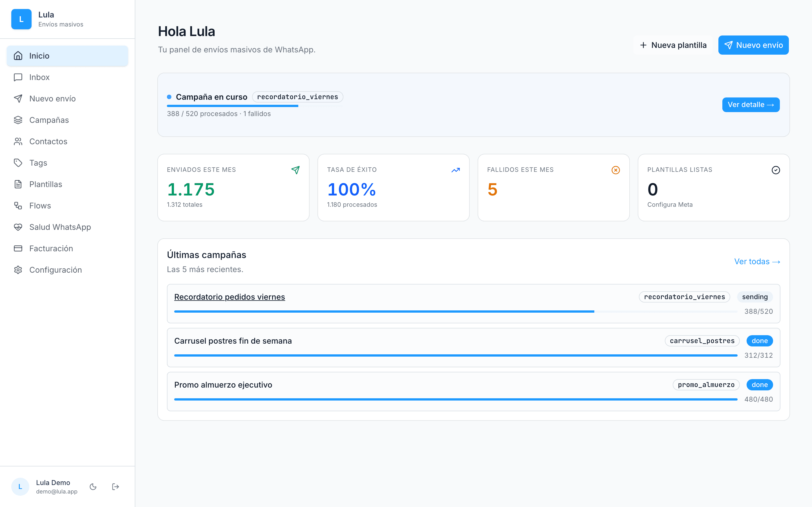Open Contactos people icon
The image size is (812, 507).
[x=18, y=141]
